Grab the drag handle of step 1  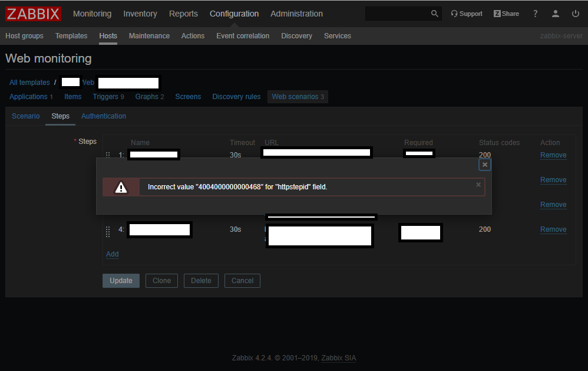pos(108,155)
